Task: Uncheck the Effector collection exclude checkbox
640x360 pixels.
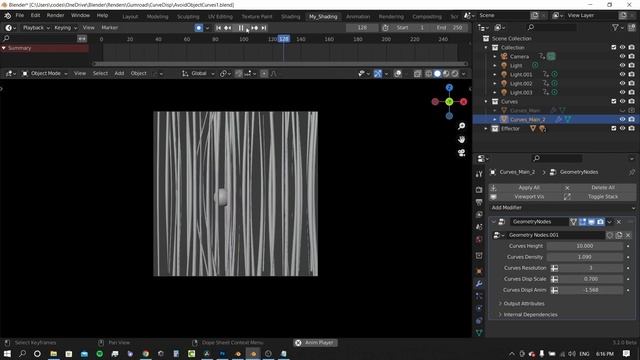Action: coord(613,128)
